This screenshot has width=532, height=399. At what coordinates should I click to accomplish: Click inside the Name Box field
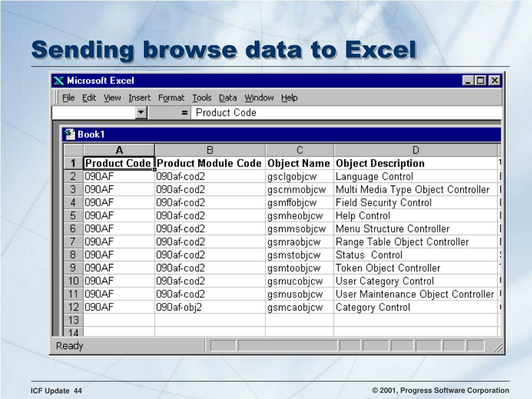94,112
